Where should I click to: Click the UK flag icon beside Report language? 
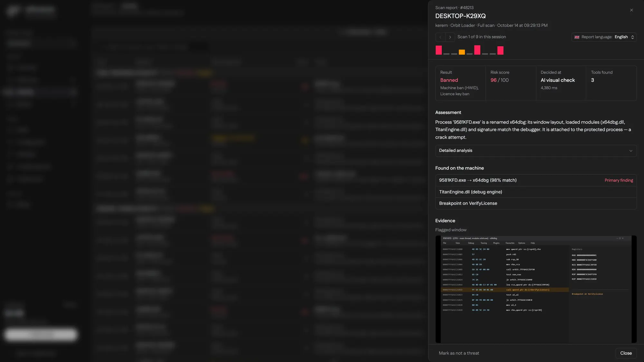click(577, 37)
